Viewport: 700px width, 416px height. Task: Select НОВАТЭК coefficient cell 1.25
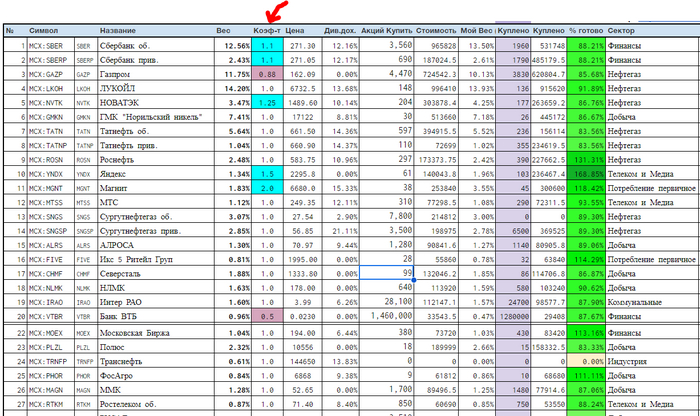click(267, 103)
